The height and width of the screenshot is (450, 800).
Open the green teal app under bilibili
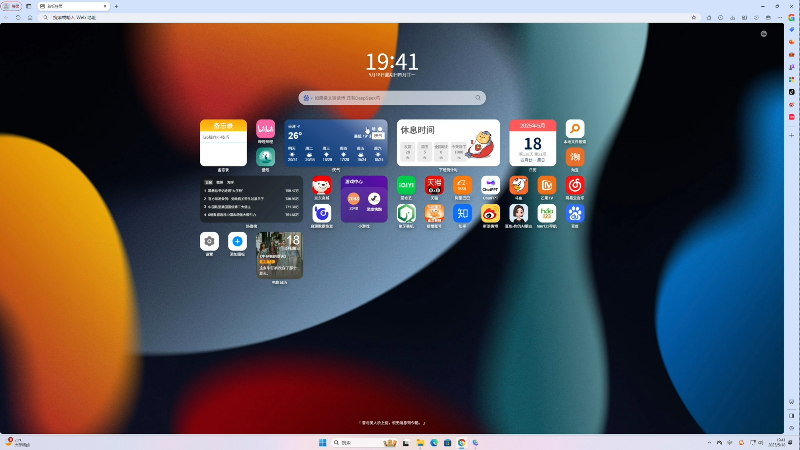pyautogui.click(x=265, y=157)
